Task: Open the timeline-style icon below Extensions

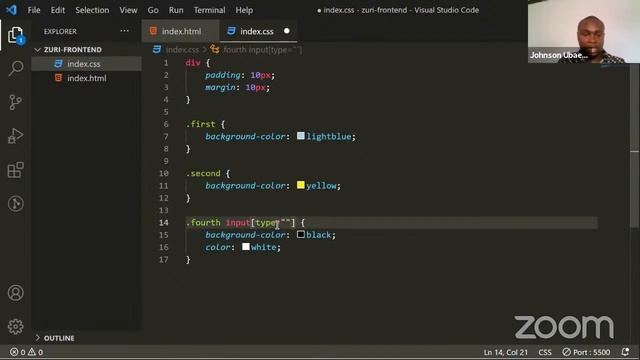Action: click(16, 203)
